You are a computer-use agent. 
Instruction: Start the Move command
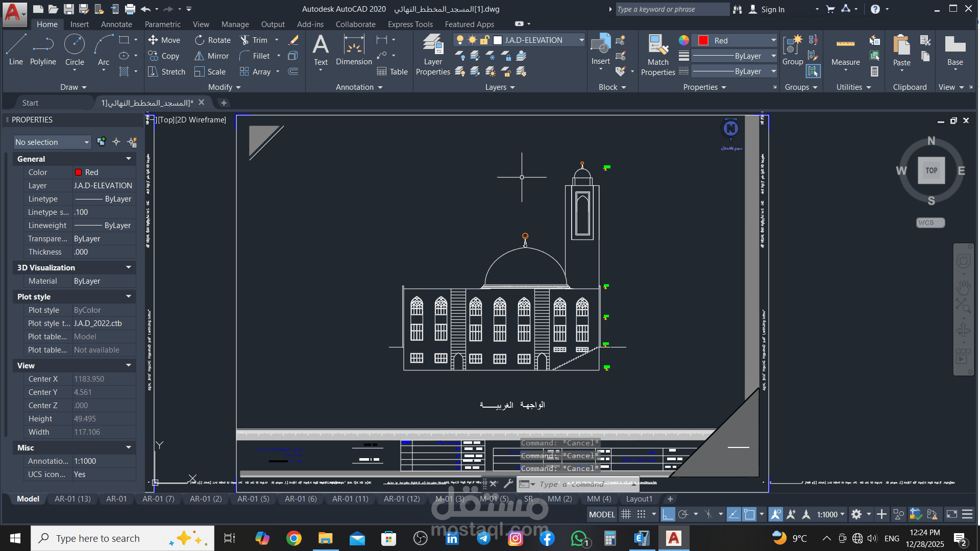click(164, 40)
